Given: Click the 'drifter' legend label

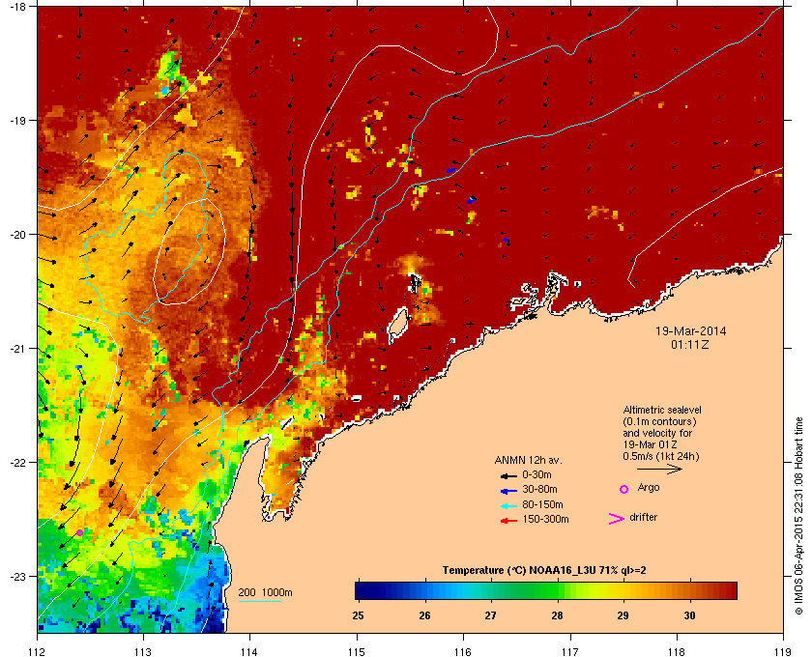Looking at the screenshot, I should 643,517.
